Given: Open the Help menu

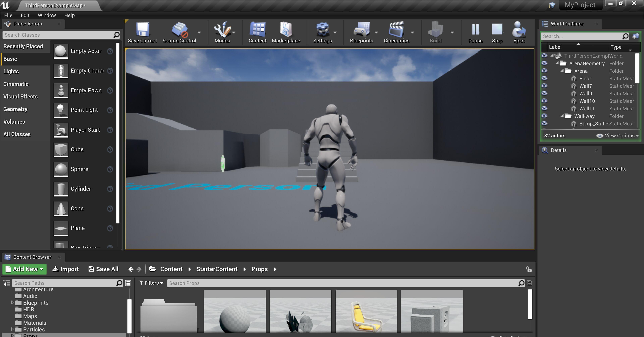Looking at the screenshot, I should (69, 15).
